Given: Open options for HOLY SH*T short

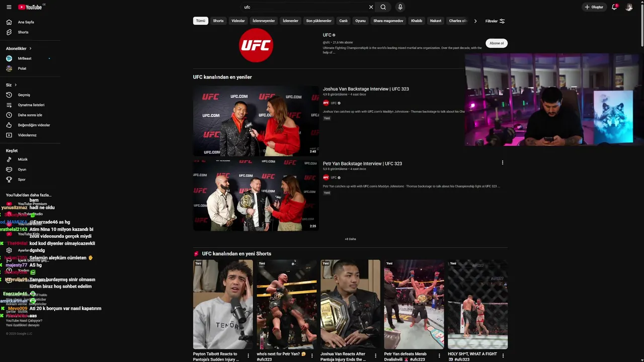Looking at the screenshot, I should coord(503,355).
